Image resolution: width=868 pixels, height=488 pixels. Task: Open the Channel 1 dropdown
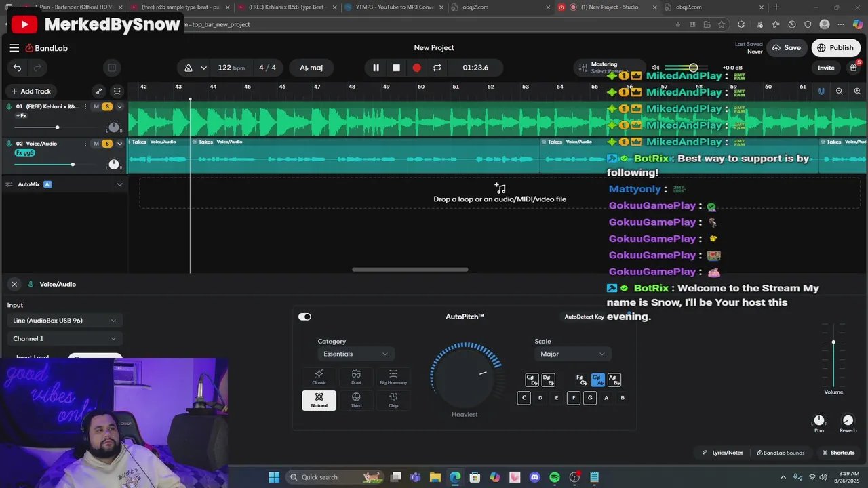click(x=64, y=339)
